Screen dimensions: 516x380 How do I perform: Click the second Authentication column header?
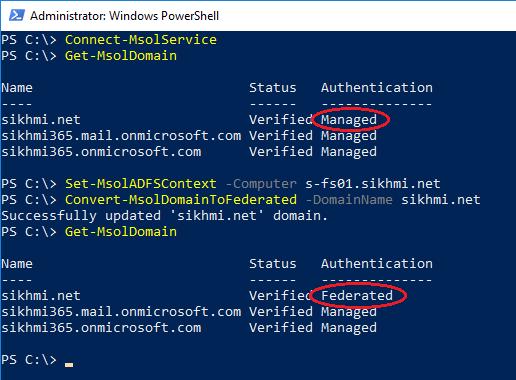[x=377, y=264]
